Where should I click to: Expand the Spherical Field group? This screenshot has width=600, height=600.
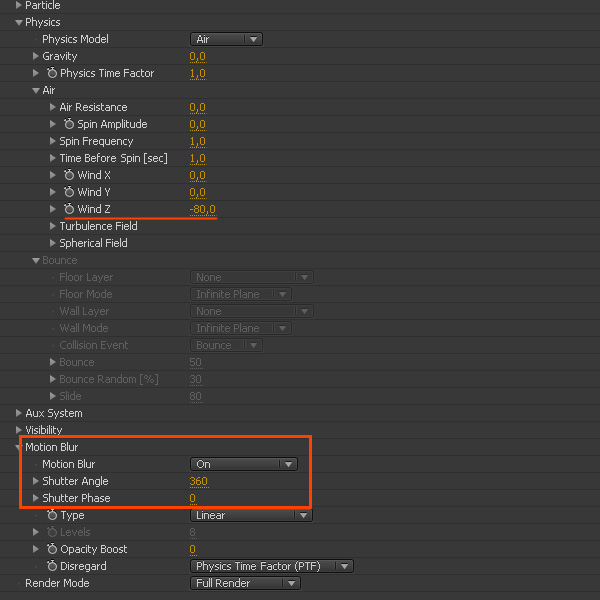point(53,243)
